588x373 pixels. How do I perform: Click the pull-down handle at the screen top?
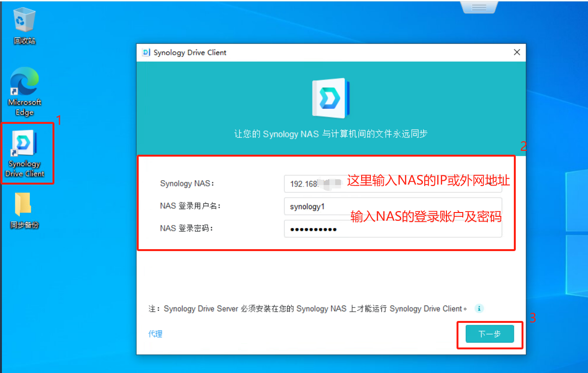click(478, 7)
